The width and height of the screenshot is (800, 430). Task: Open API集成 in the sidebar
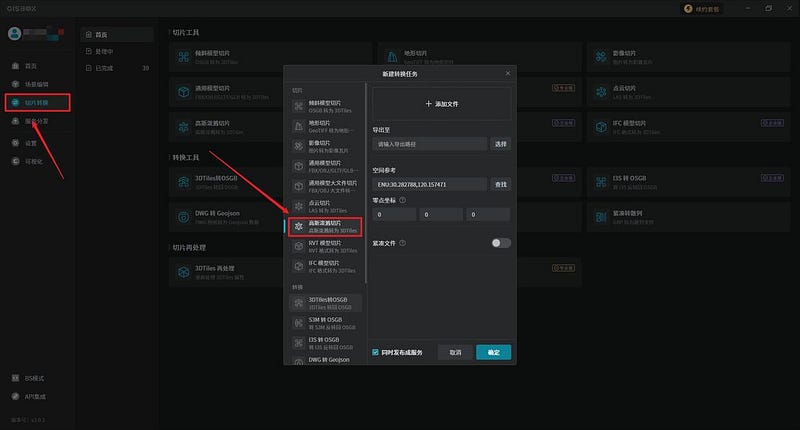coord(29,396)
